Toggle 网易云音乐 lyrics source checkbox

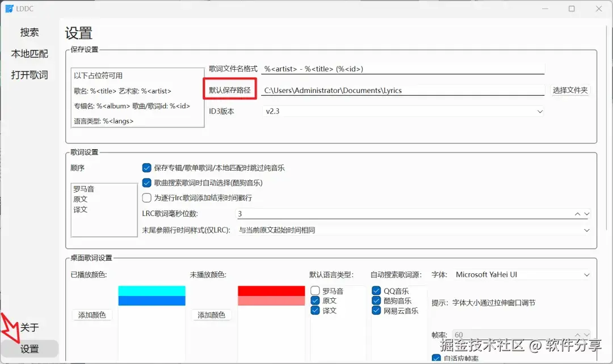[x=376, y=310]
